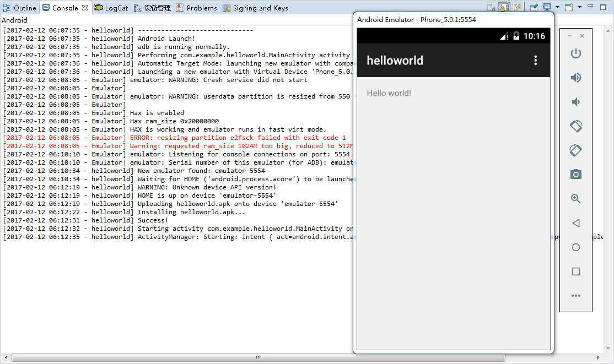Image resolution: width=614 pixels, height=364 pixels.
Task: Pin the console view
Action: tap(534, 7)
